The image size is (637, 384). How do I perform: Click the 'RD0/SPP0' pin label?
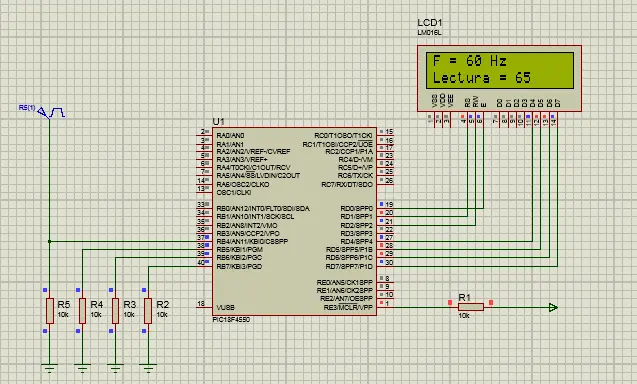tap(356, 208)
